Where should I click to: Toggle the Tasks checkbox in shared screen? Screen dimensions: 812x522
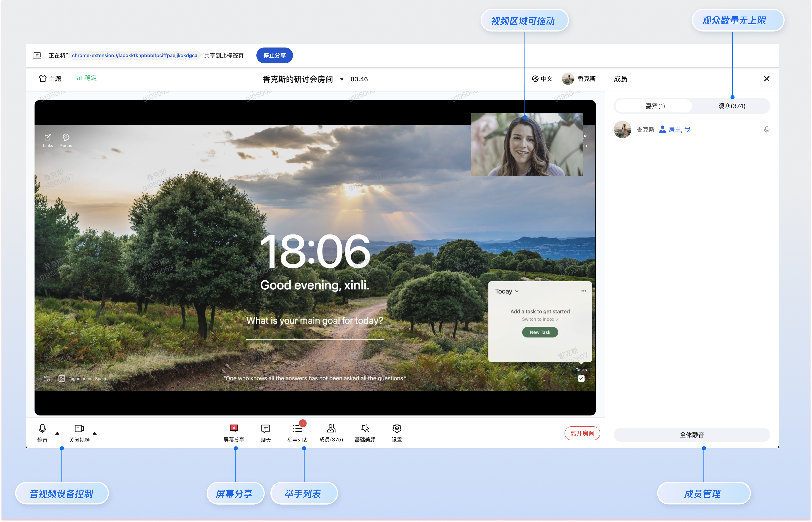pyautogui.click(x=581, y=379)
